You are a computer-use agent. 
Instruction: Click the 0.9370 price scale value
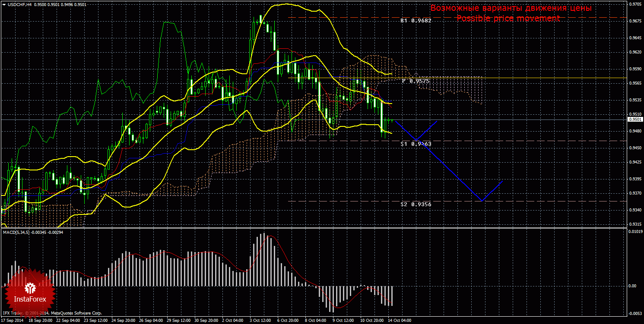click(635, 194)
